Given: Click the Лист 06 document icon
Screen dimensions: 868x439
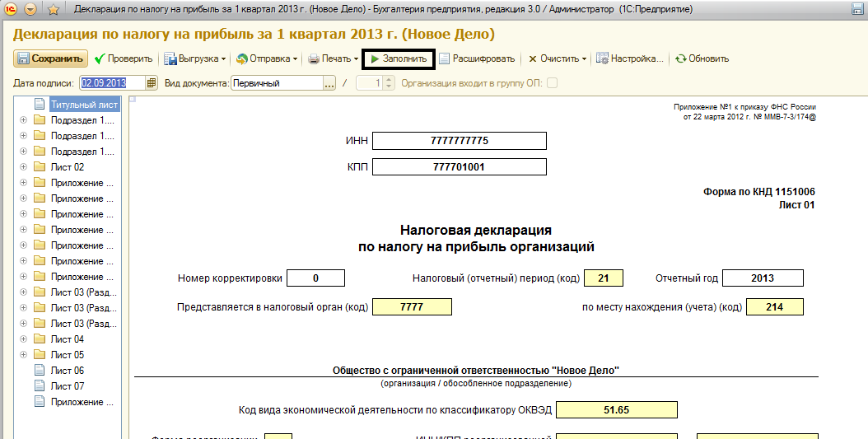Looking at the screenshot, I should coord(40,371).
